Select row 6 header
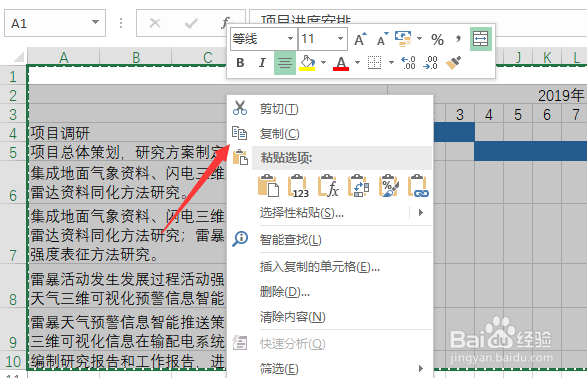 click(13, 182)
